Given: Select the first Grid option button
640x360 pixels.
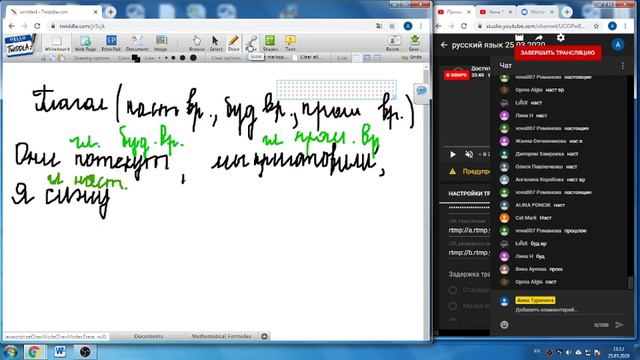Looking at the screenshot, I should [x=357, y=58].
